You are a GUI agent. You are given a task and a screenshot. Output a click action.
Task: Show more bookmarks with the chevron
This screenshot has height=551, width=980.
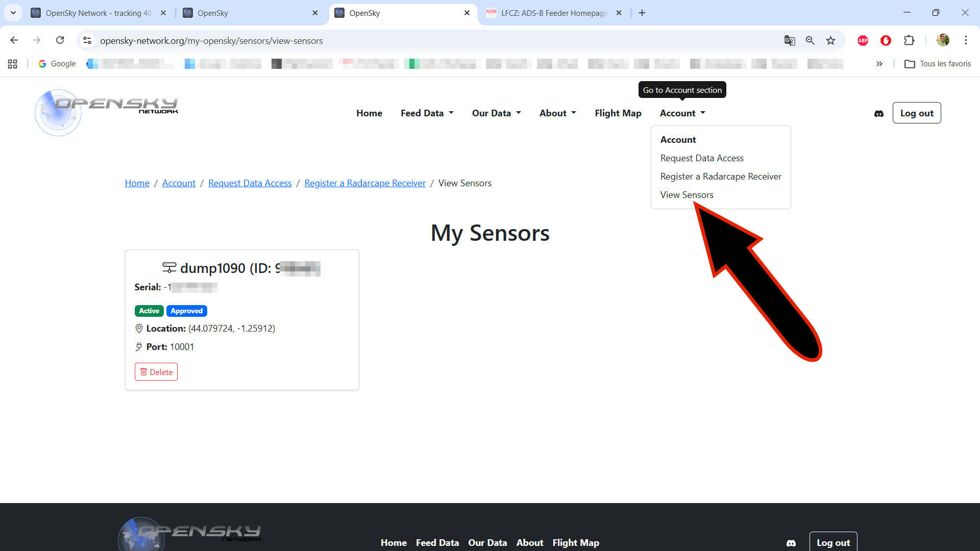879,64
